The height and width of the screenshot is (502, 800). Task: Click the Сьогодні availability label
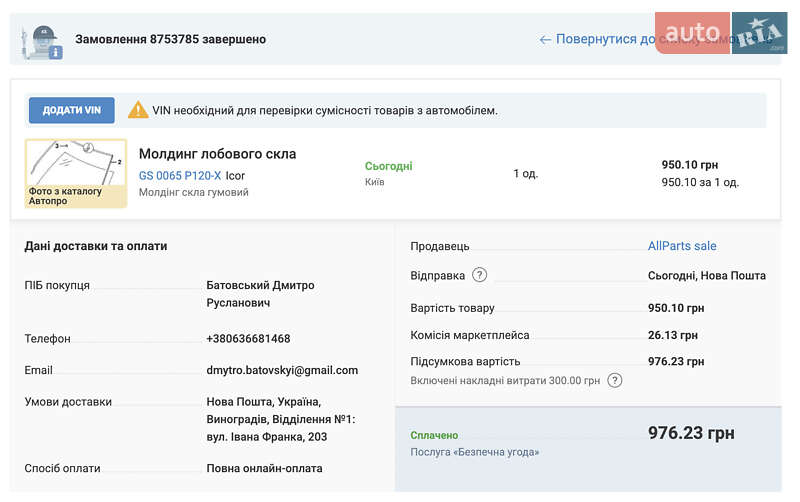coord(388,166)
